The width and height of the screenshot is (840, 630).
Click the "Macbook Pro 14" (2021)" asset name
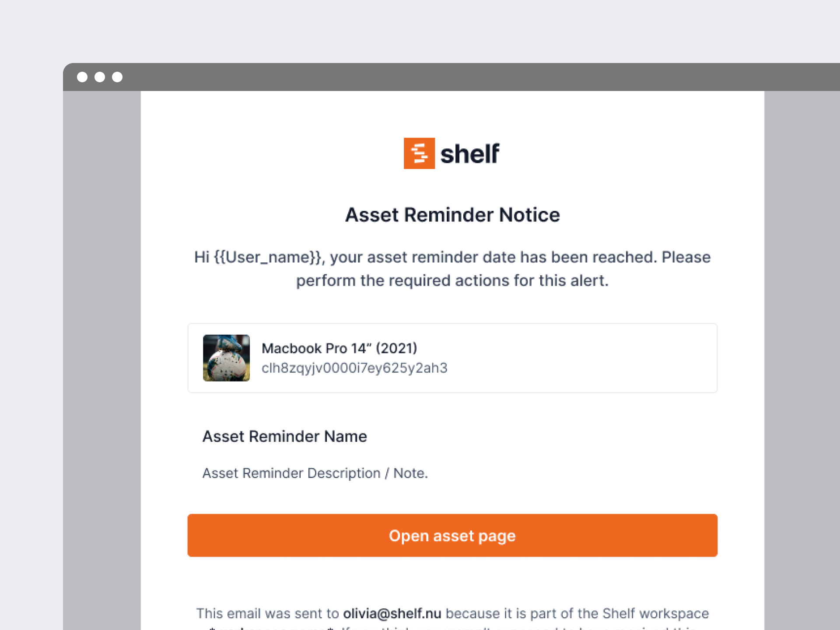(x=339, y=348)
